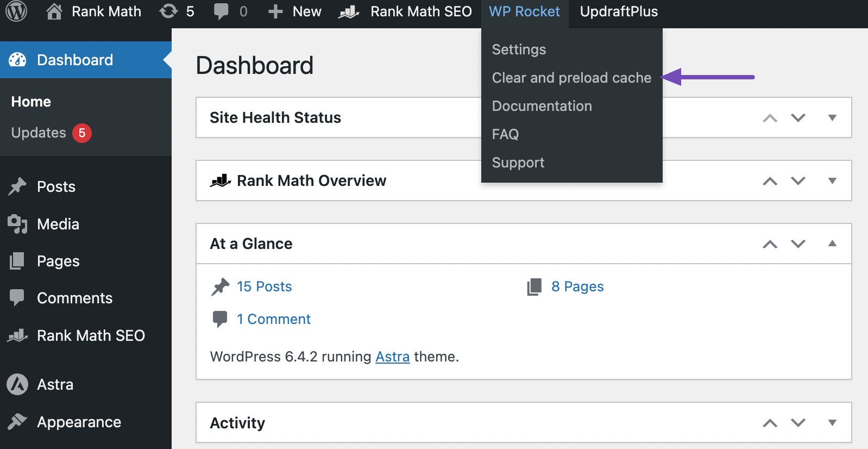This screenshot has width=868, height=449.
Task: Click the Astra logo icon in sidebar
Action: click(17, 384)
